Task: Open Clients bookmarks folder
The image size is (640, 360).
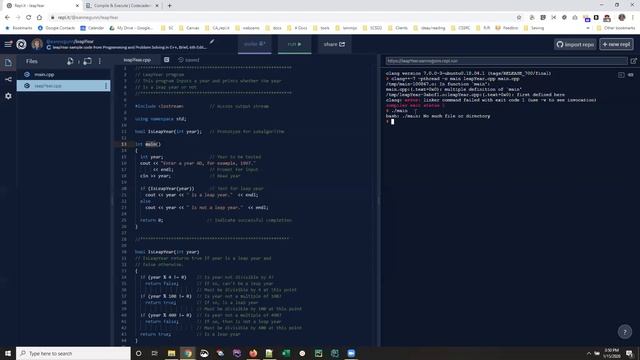Action: pos(398,28)
